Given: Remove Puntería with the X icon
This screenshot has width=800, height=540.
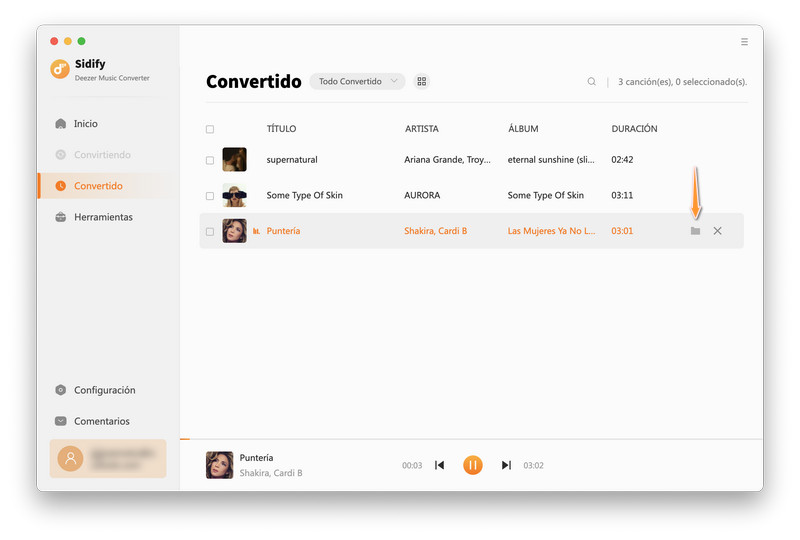Looking at the screenshot, I should click(x=717, y=231).
